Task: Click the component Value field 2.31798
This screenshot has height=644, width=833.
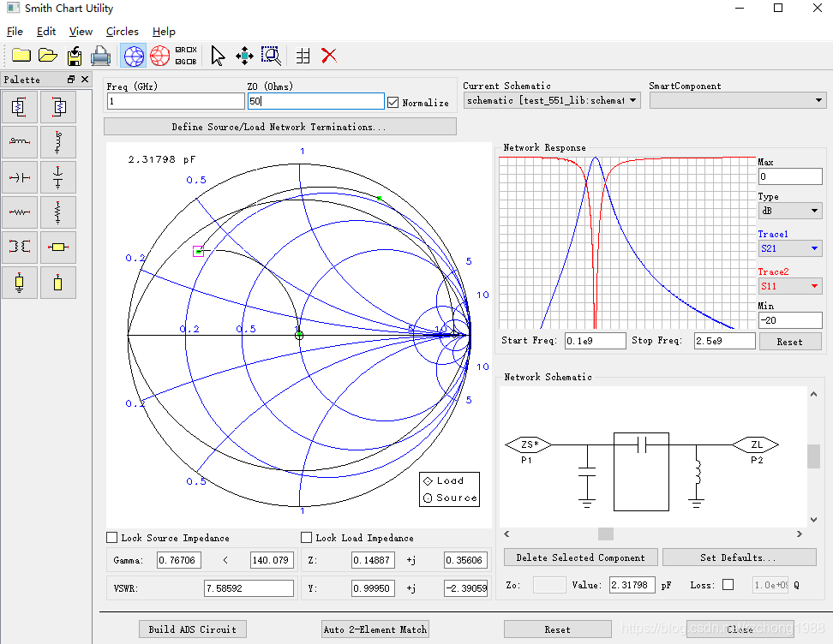Action: pos(632,585)
